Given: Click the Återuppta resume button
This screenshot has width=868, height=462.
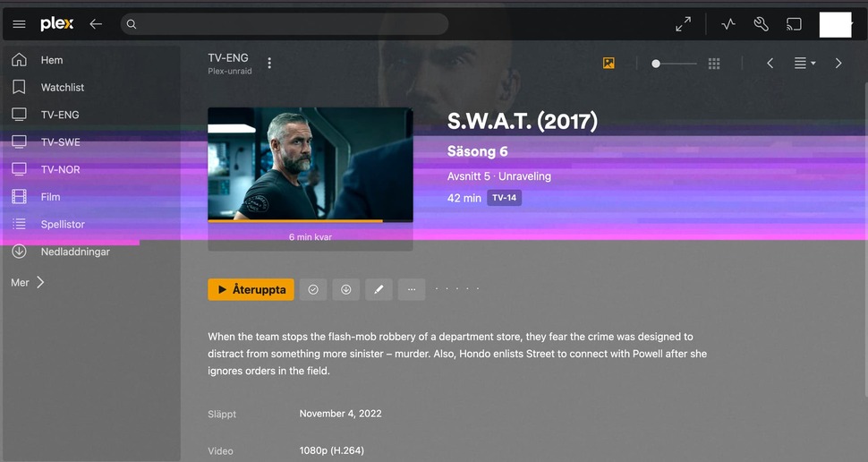Looking at the screenshot, I should [x=251, y=289].
